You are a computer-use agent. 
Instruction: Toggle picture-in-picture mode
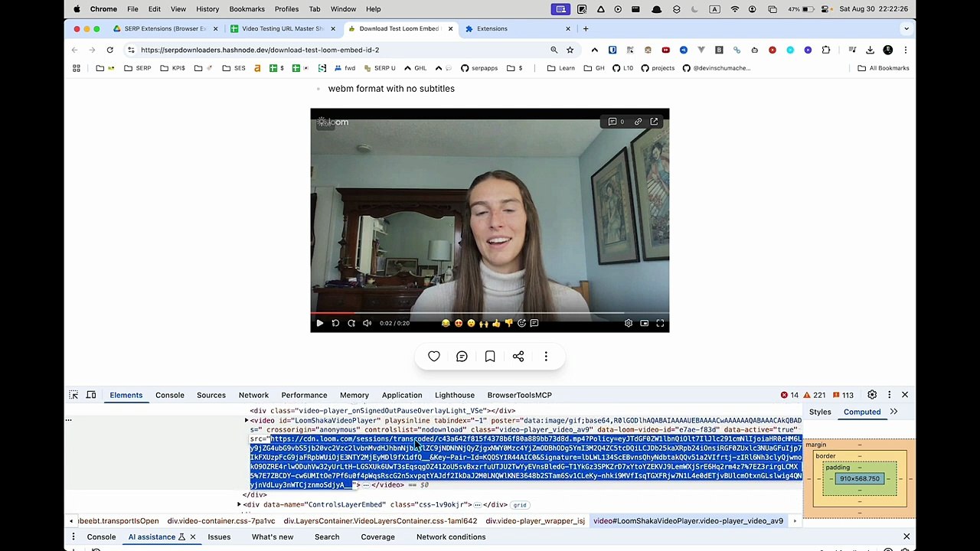pyautogui.click(x=645, y=323)
